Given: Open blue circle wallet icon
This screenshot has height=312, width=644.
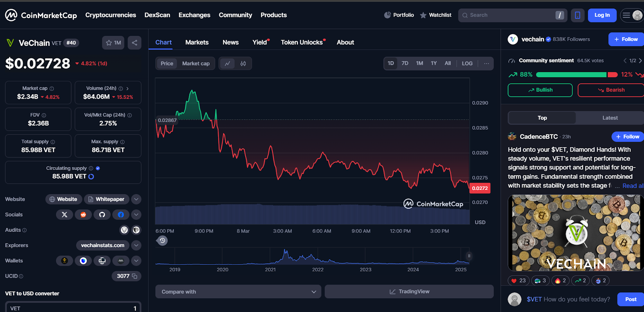Looking at the screenshot, I should coord(83,261).
